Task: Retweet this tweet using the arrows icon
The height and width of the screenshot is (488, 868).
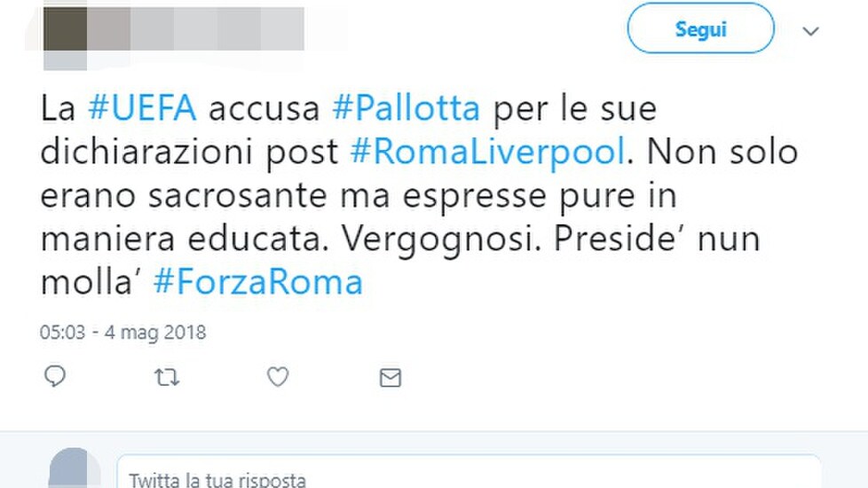Action: pyautogui.click(x=166, y=377)
